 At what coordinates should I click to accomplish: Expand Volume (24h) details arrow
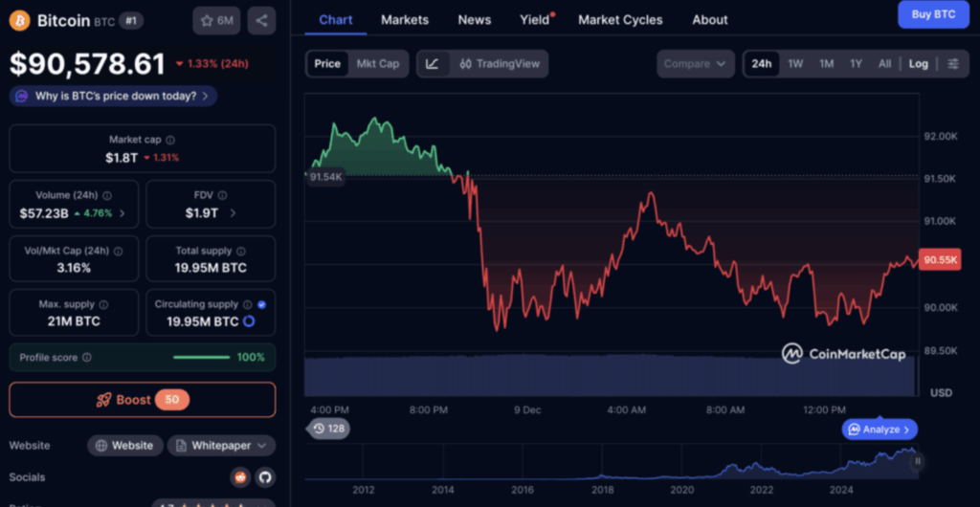coord(122,213)
